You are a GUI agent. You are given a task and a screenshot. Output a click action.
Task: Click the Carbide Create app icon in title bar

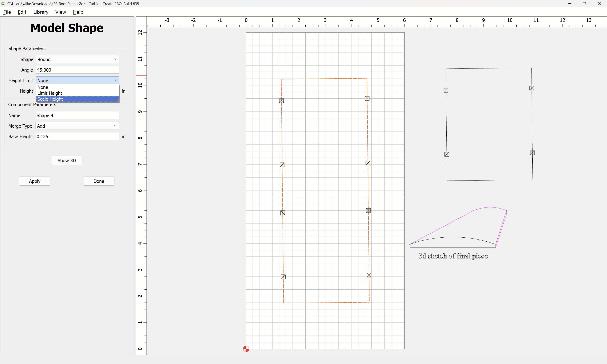(x=3, y=4)
